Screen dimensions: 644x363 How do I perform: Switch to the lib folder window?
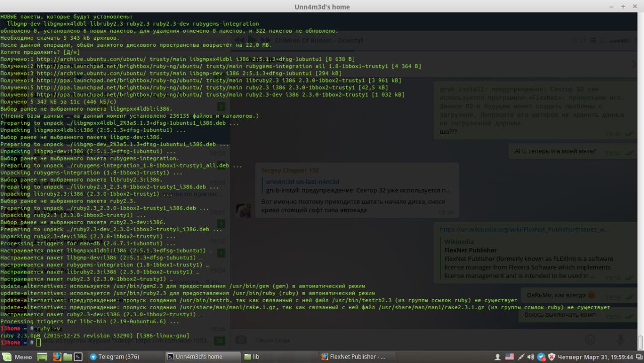click(277, 357)
